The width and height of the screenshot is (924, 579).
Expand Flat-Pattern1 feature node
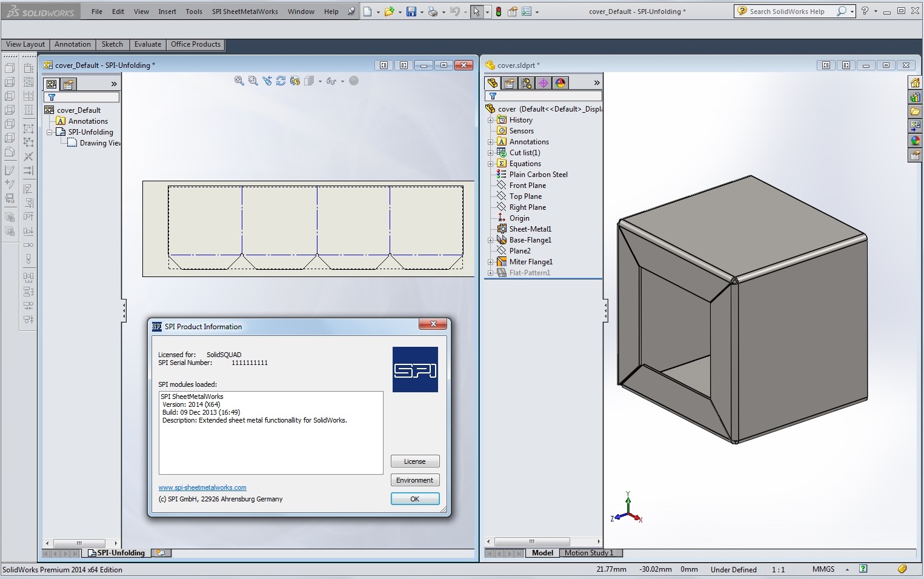pyautogui.click(x=491, y=273)
